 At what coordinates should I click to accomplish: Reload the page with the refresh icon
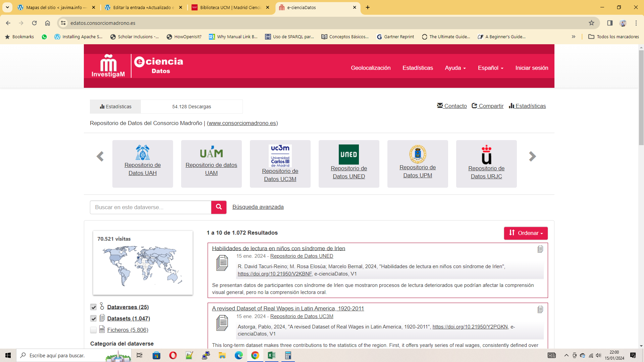coord(34,23)
